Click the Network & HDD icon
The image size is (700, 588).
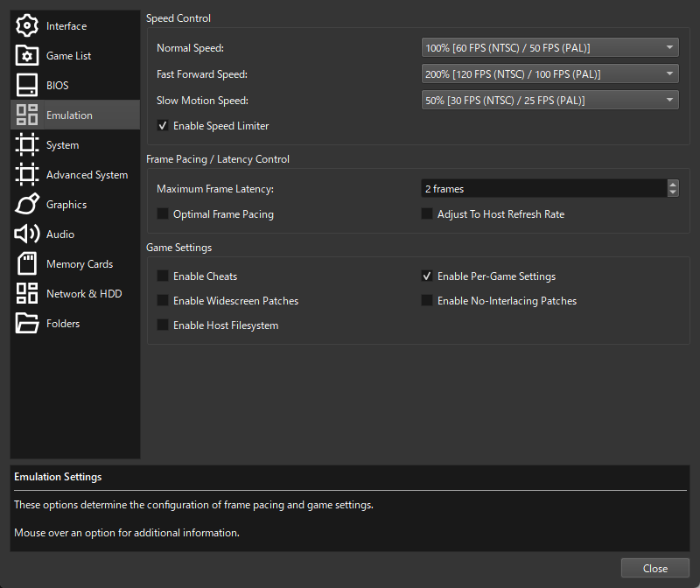[x=27, y=293]
